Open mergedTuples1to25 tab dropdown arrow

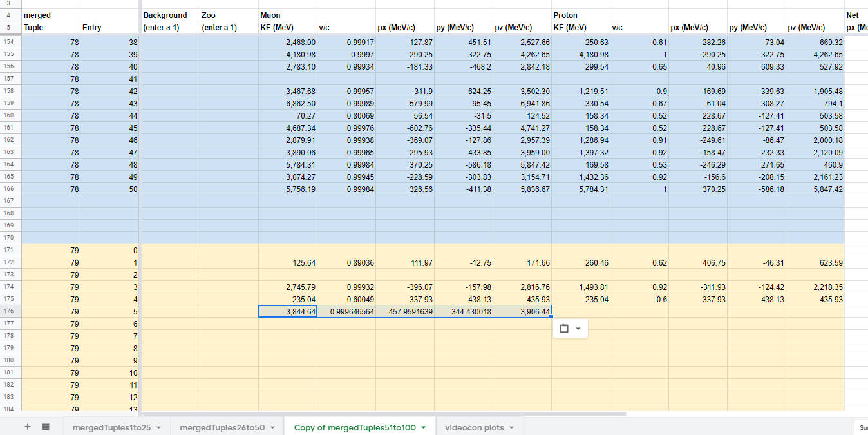[x=158, y=428]
